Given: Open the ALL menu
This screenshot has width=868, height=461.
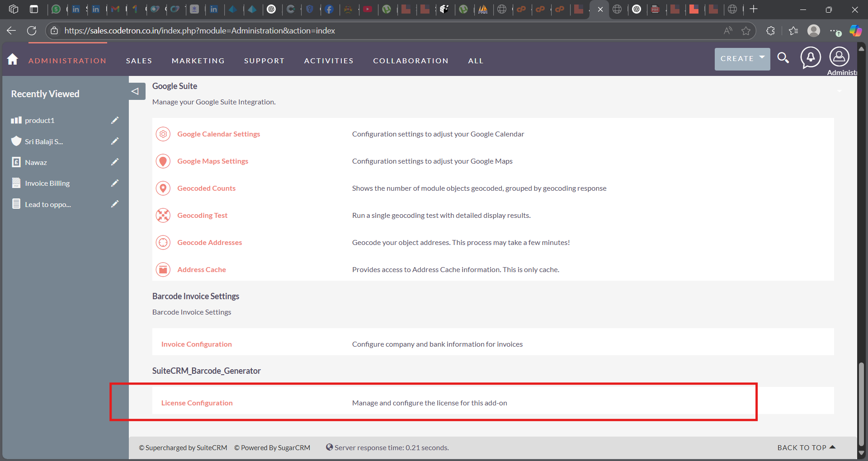Looking at the screenshot, I should coord(476,61).
